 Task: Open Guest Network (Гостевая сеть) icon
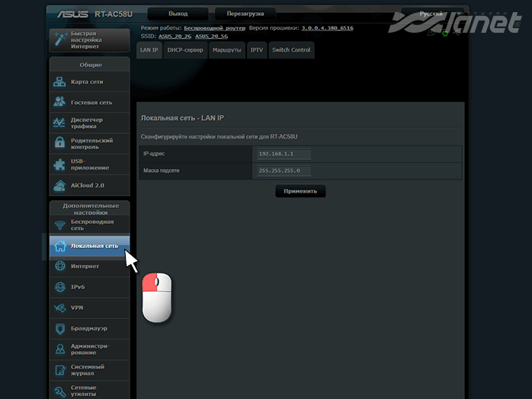(60, 102)
